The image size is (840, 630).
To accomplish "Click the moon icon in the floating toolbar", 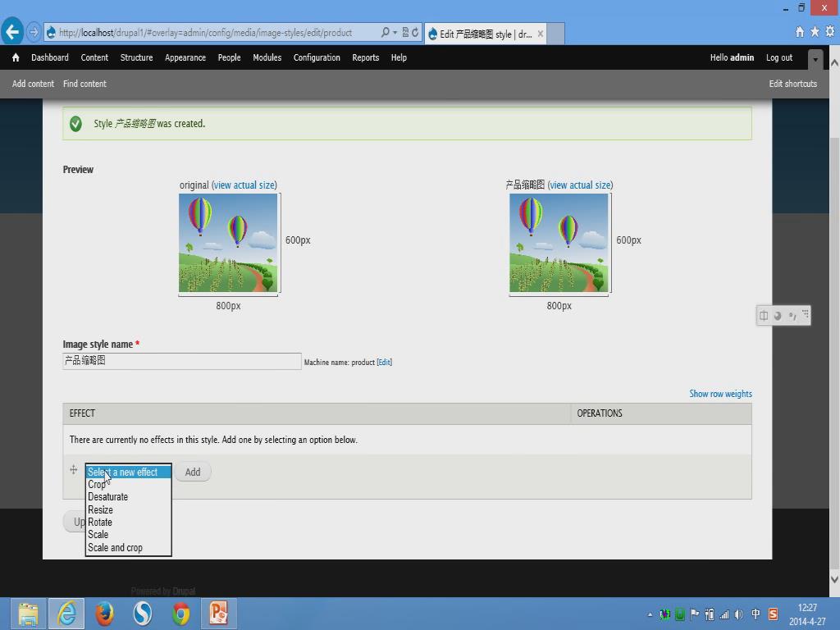I will coord(778,316).
